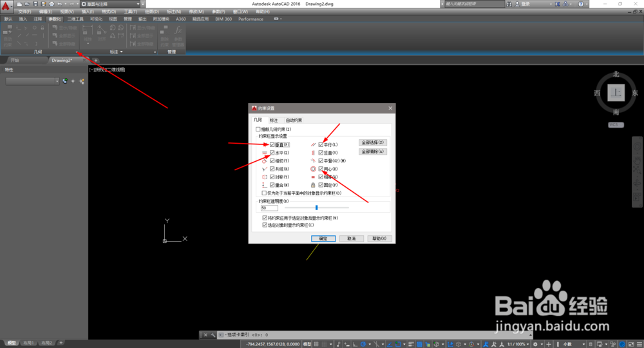Uncheck the 水平(Z) constraint checkbox

(x=272, y=153)
